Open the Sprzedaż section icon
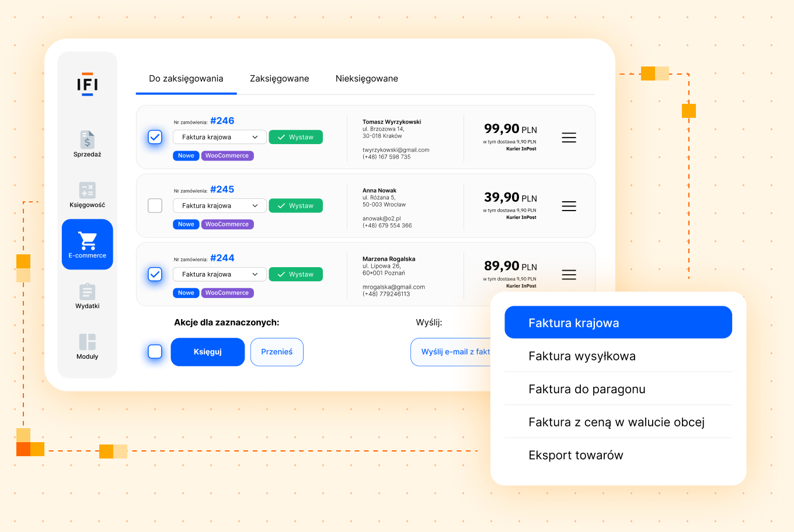Image resolution: width=794 pixels, height=532 pixels. click(x=87, y=139)
